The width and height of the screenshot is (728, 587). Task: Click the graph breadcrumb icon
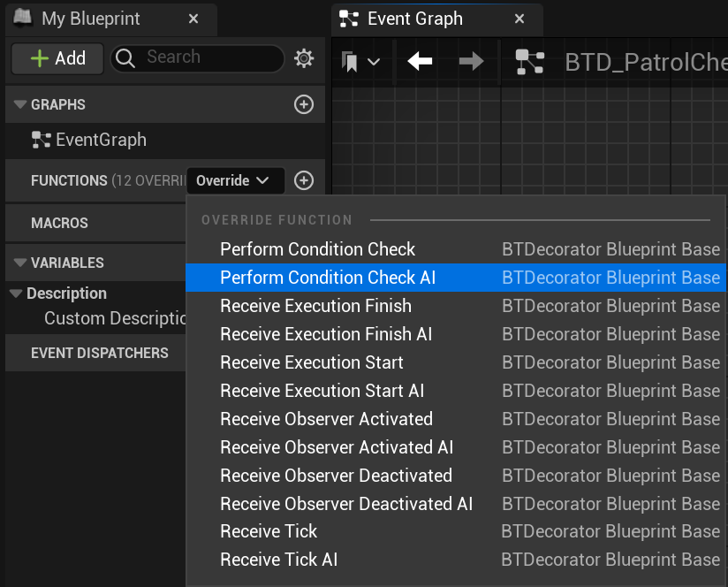tap(530, 62)
